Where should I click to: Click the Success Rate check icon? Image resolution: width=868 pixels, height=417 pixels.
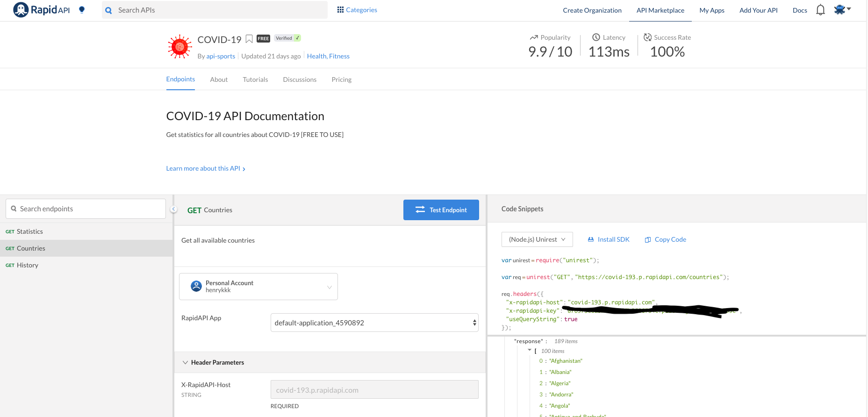[x=647, y=37]
